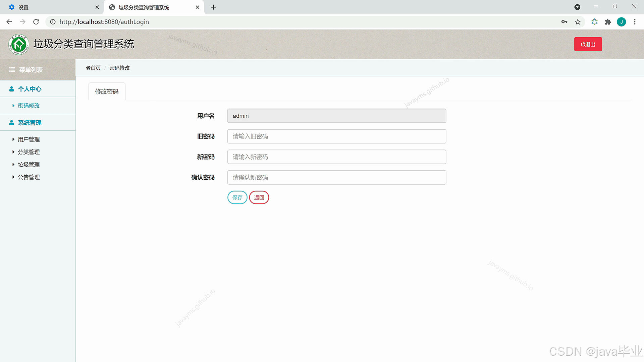Go to 首页 via breadcrumb
Image resolution: width=644 pixels, height=362 pixels.
(93, 68)
